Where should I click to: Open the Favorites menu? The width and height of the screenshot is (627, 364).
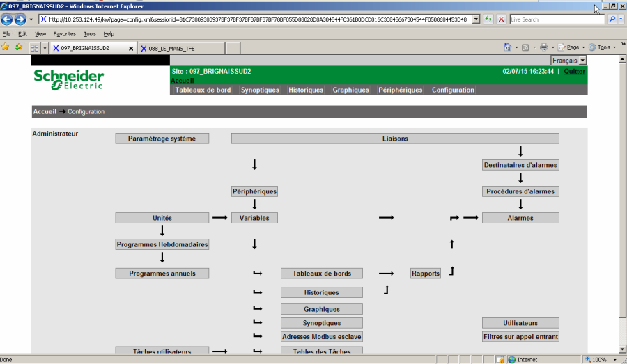[65, 33]
